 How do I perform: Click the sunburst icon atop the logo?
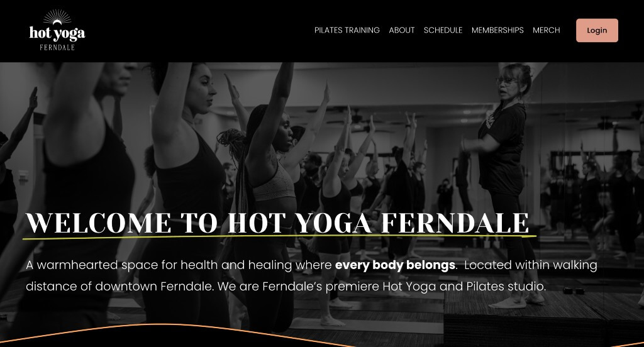(57, 17)
